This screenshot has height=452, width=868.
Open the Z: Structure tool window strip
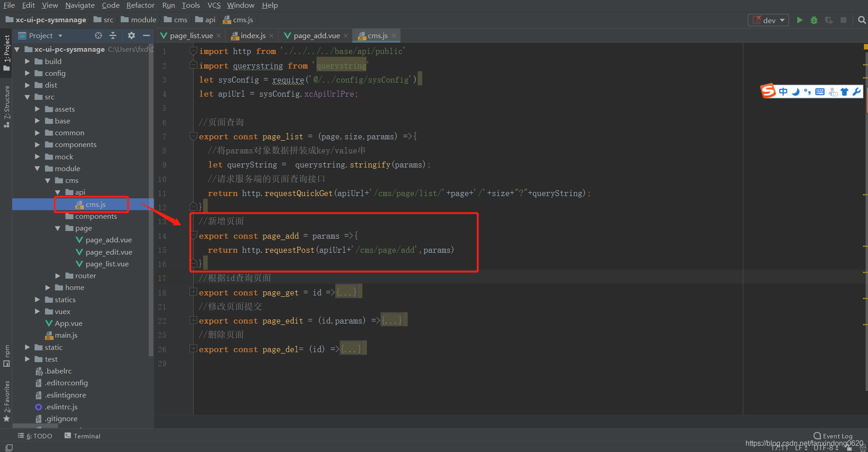point(6,107)
